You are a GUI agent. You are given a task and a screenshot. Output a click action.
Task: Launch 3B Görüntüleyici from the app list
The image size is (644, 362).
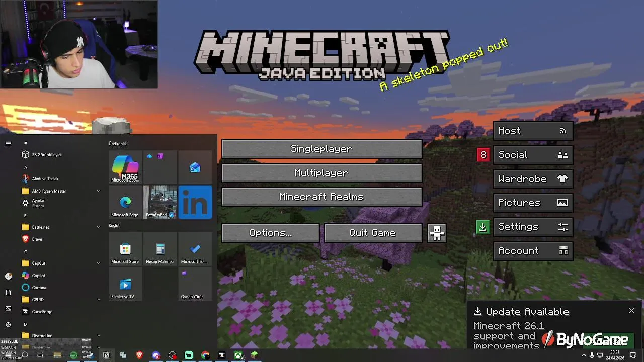click(x=60, y=155)
